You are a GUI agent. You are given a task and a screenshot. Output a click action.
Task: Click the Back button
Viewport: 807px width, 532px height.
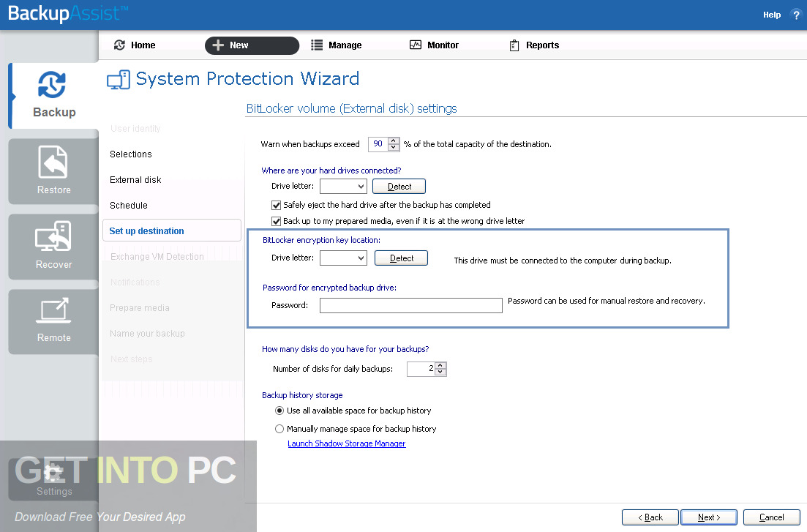tap(650, 517)
